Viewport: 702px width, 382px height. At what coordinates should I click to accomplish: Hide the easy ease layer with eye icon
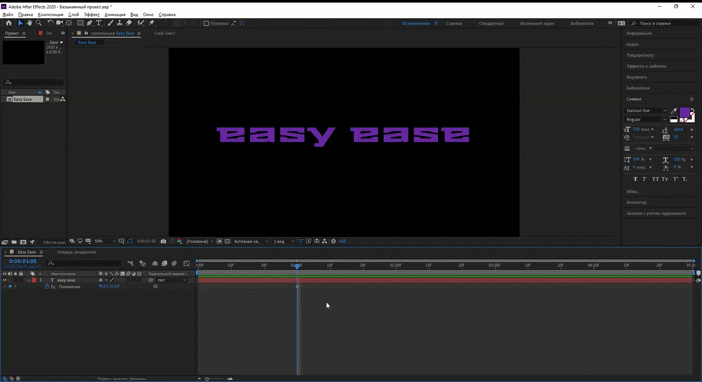[x=5, y=280]
